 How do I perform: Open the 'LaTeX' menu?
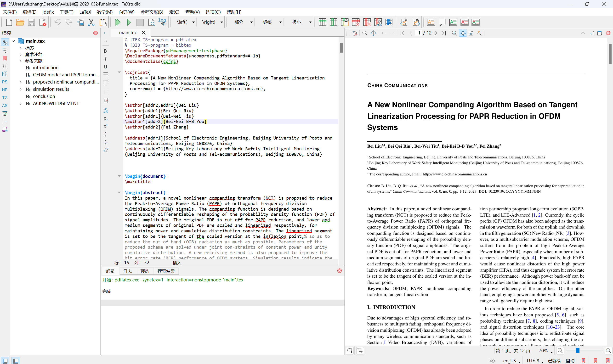point(84,12)
